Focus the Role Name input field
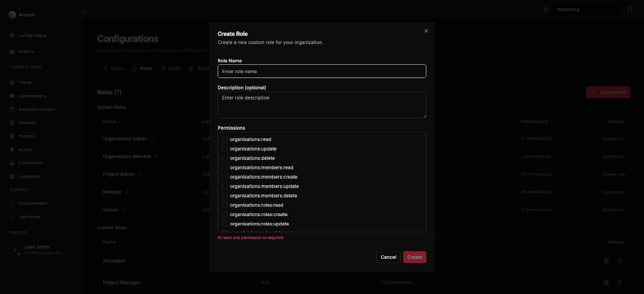Image resolution: width=644 pixels, height=294 pixels. (x=321, y=71)
